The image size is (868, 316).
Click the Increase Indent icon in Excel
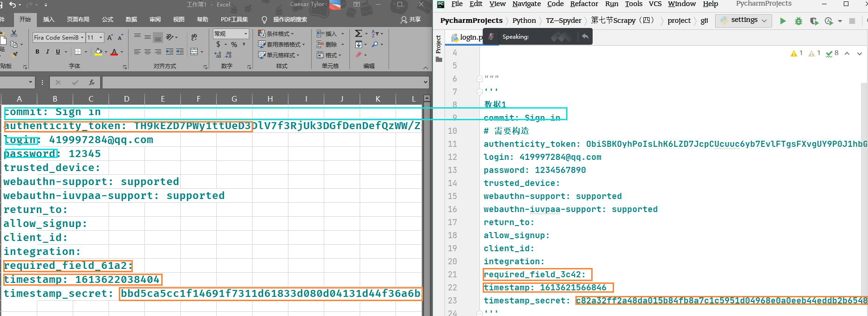(x=180, y=52)
